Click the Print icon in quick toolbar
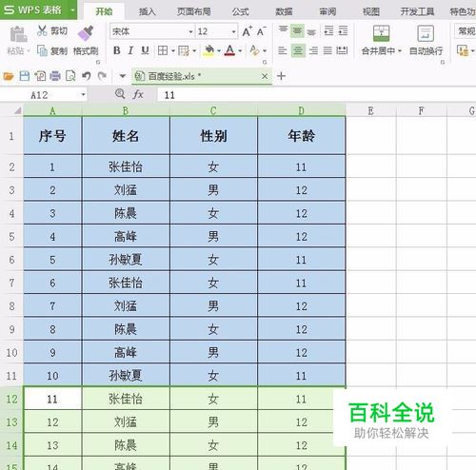The width and height of the screenshot is (476, 470). click(x=55, y=76)
